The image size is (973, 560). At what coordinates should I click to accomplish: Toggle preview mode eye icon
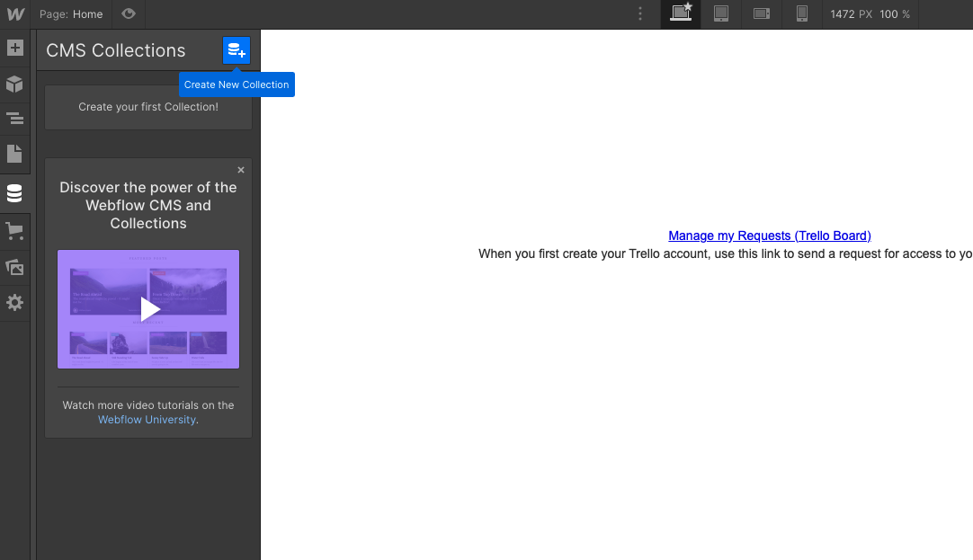pyautogui.click(x=129, y=13)
